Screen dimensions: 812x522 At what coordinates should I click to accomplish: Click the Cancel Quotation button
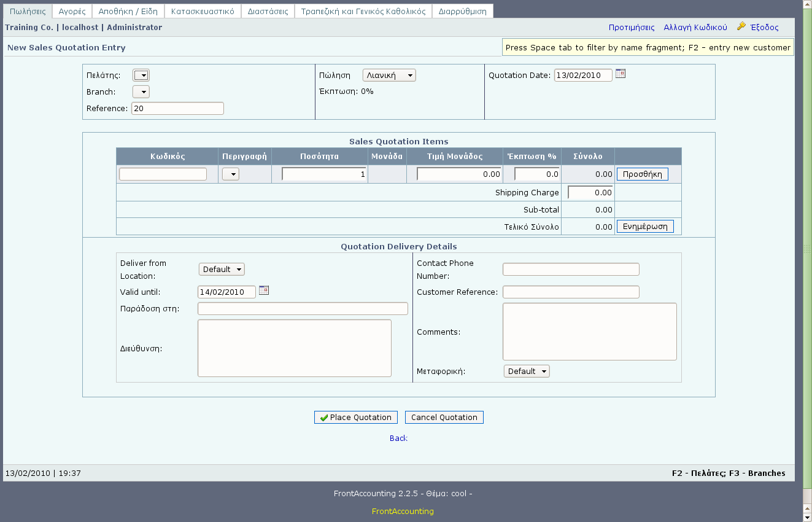pos(444,418)
